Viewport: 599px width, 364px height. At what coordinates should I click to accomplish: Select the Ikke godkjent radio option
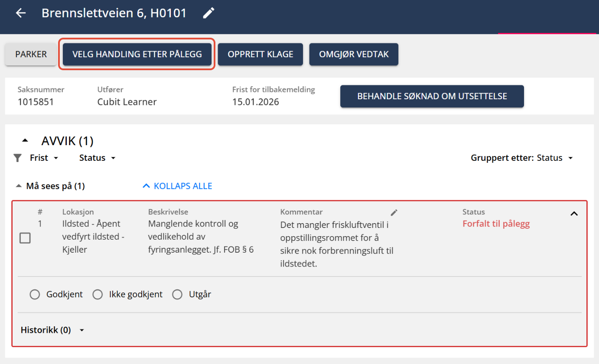click(98, 295)
